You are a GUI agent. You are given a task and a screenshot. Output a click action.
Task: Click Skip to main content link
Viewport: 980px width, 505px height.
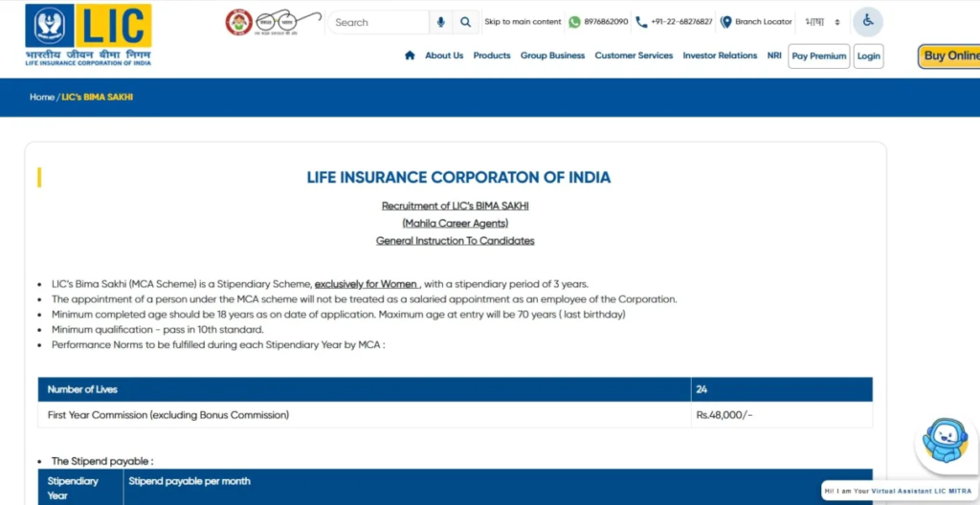tap(523, 22)
